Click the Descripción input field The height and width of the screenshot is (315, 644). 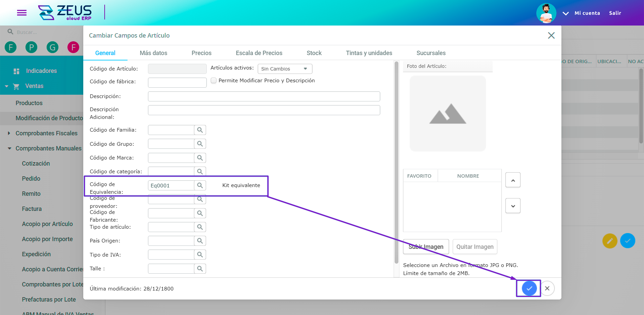coord(264,96)
